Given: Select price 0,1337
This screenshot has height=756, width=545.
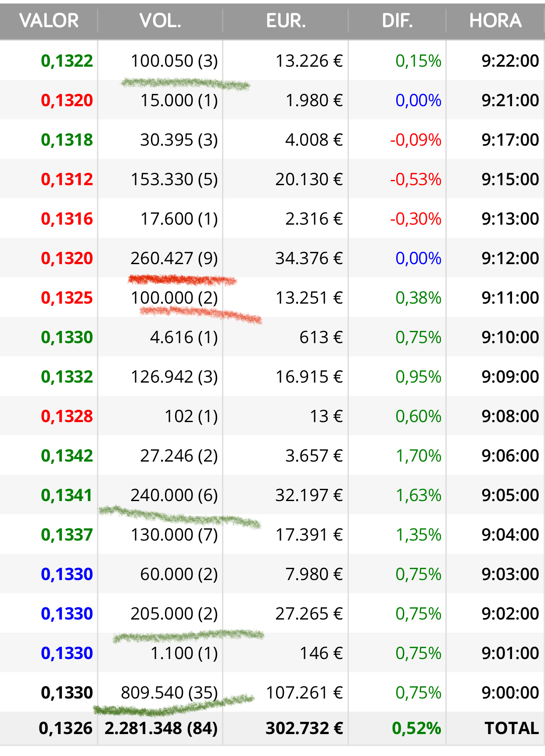Looking at the screenshot, I should coord(67,535).
